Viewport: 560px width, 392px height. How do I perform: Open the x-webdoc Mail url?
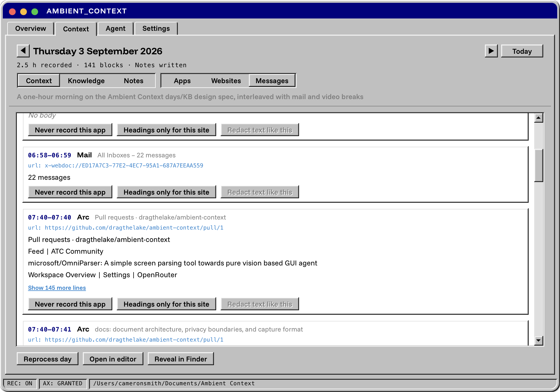coord(116,165)
